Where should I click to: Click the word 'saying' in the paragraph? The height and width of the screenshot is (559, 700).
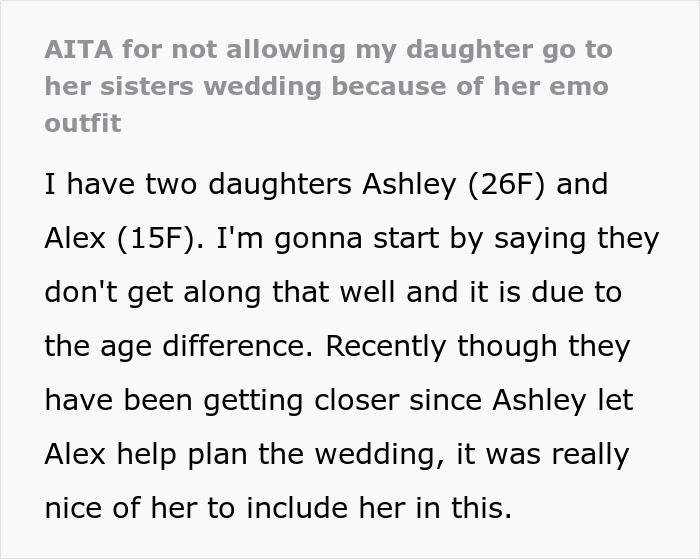click(x=540, y=240)
